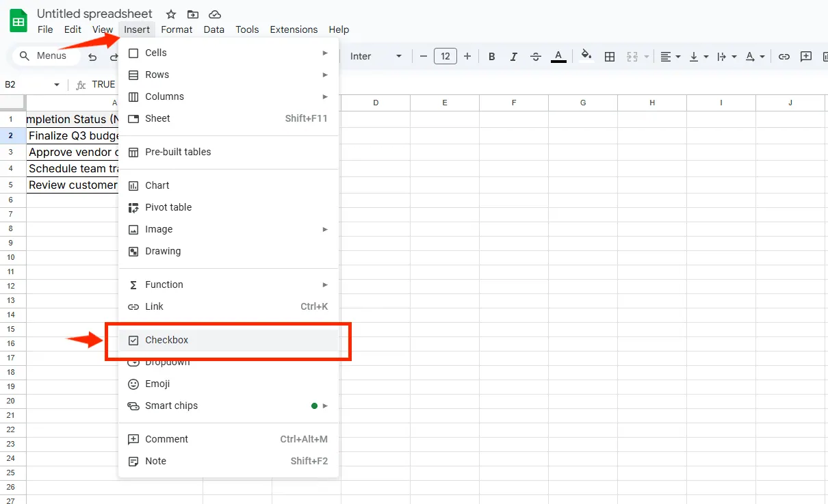Click the insert link toolbar icon

[784, 57]
